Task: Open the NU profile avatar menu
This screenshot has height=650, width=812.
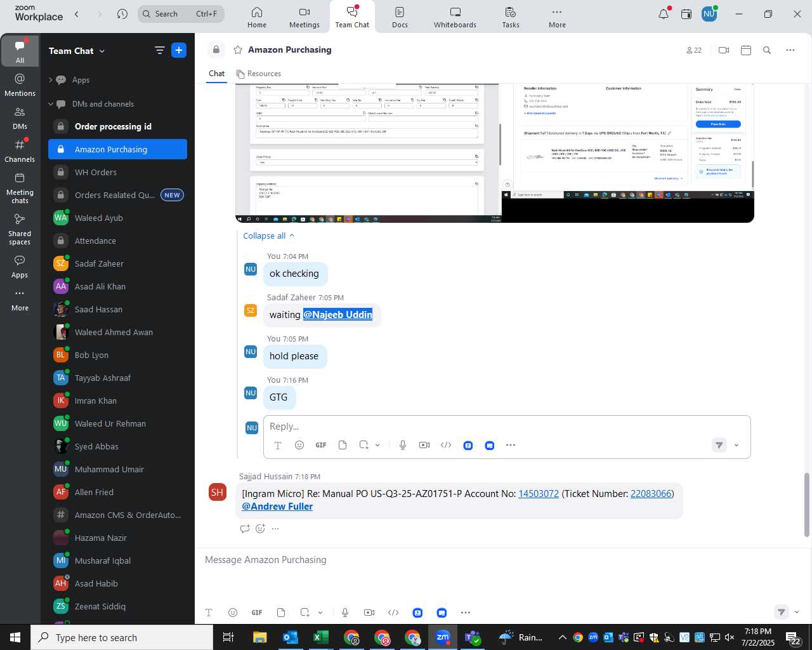Action: pyautogui.click(x=709, y=14)
